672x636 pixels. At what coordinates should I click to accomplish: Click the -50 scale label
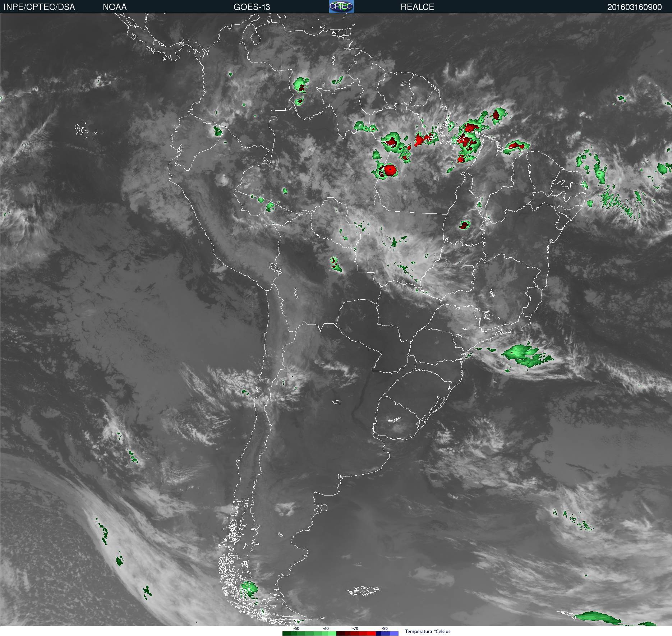click(x=296, y=628)
